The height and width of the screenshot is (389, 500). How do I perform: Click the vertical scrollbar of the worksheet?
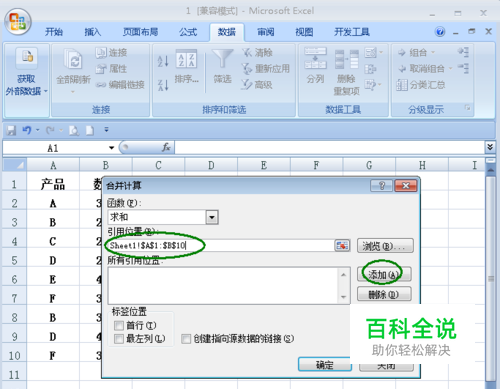490,277
